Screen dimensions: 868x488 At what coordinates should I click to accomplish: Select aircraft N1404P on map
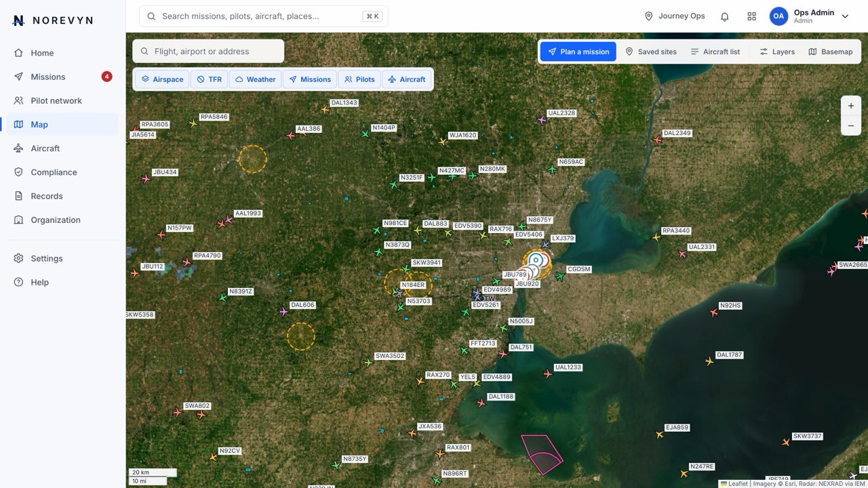coord(365,134)
